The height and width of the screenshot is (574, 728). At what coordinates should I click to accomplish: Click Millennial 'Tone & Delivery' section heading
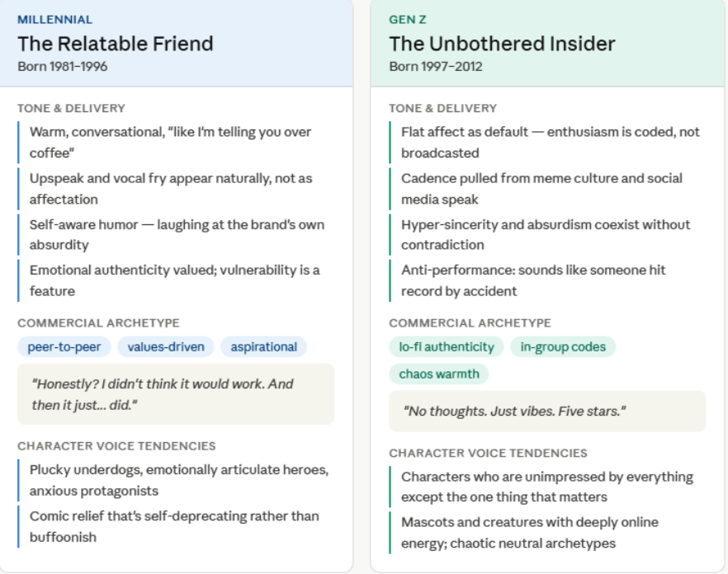click(72, 108)
